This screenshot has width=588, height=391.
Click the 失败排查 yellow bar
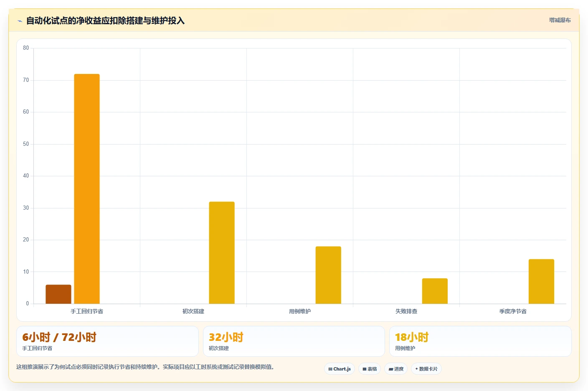click(x=435, y=291)
